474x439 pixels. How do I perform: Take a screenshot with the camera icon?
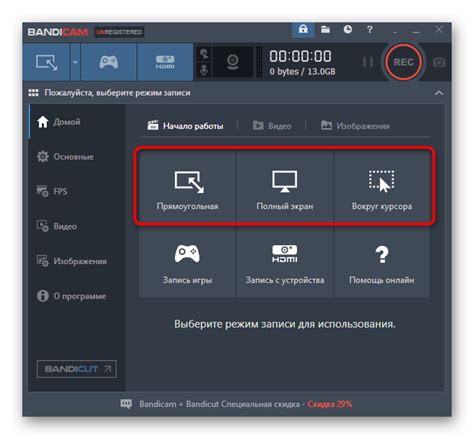click(x=439, y=62)
